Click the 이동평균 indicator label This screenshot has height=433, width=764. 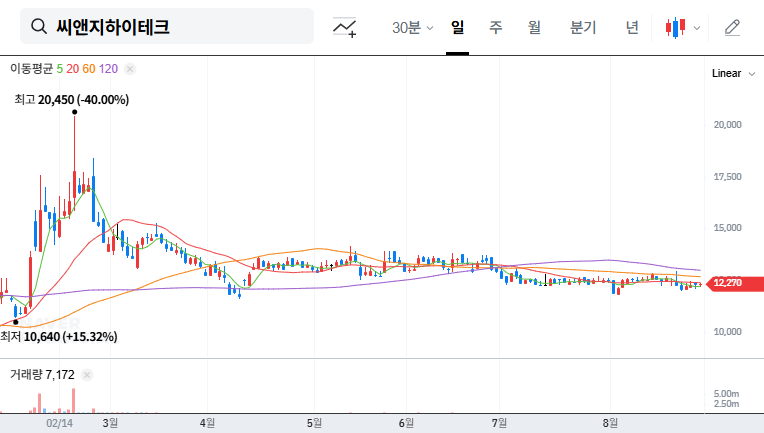click(x=31, y=69)
